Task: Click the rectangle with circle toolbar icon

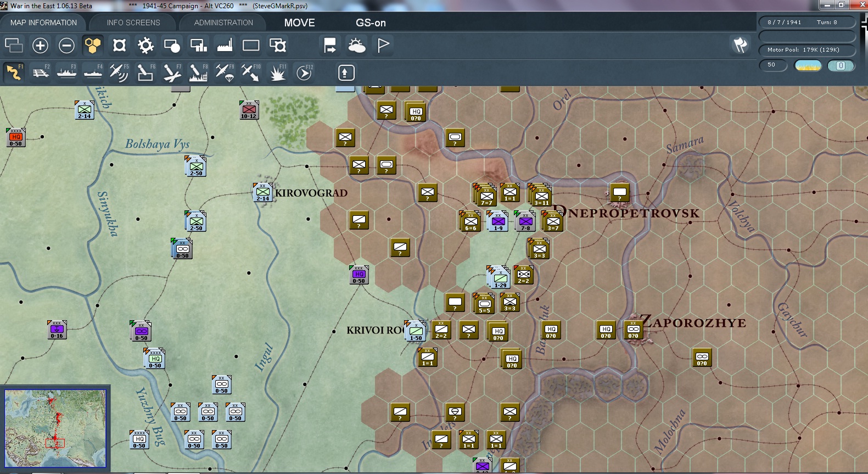Action: coord(172,45)
